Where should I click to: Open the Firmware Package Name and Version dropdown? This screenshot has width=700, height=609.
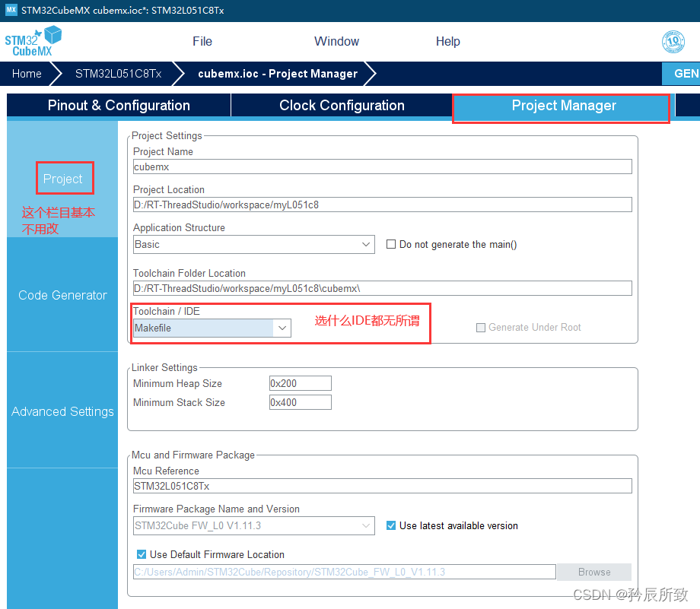coord(253,525)
